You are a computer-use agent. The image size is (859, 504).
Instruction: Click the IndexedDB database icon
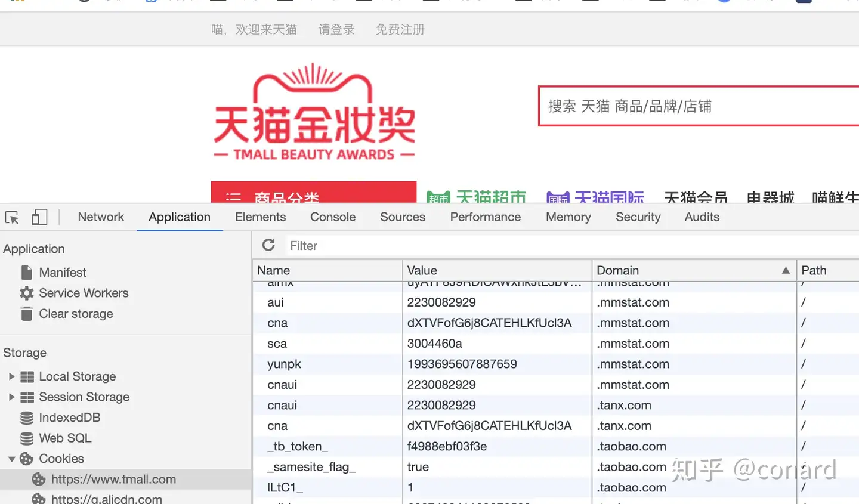coord(27,418)
